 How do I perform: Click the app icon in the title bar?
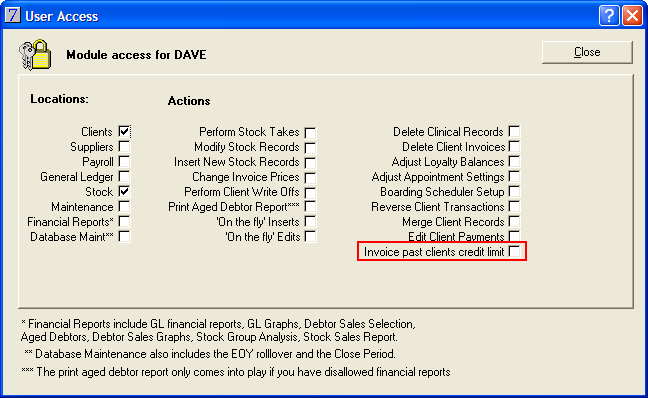click(12, 15)
